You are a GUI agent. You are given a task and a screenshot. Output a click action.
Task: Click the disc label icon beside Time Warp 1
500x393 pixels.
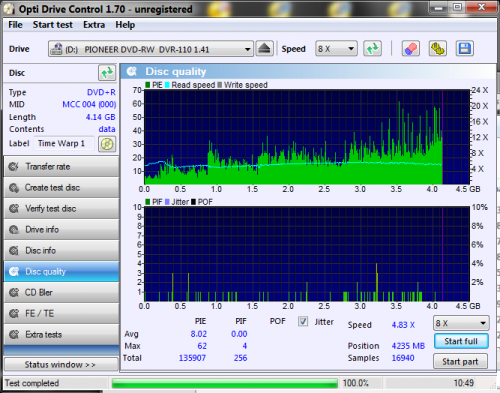107,144
